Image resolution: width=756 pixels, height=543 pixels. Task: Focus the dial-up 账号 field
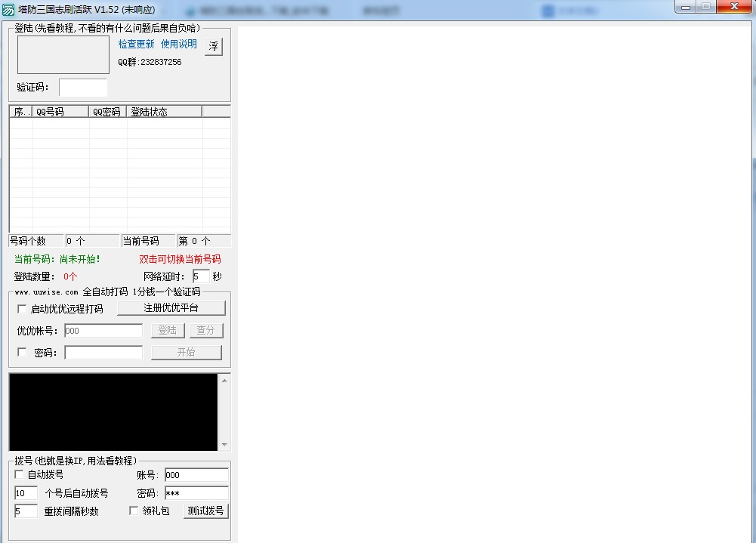(196, 475)
